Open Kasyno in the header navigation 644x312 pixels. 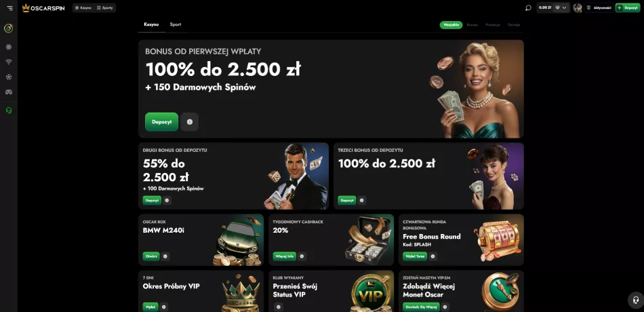[x=83, y=8]
